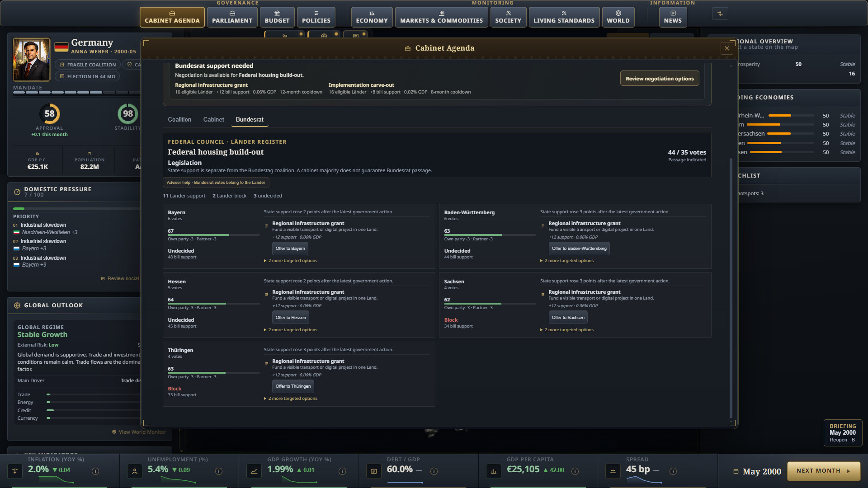Click Review negotiation options button
Screen dimensions: 868x488
click(x=660, y=79)
